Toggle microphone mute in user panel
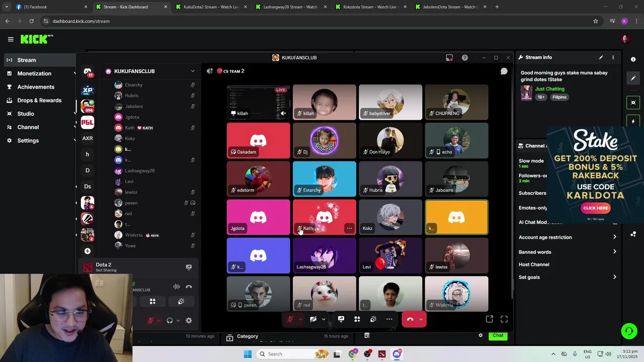 (x=150, y=320)
